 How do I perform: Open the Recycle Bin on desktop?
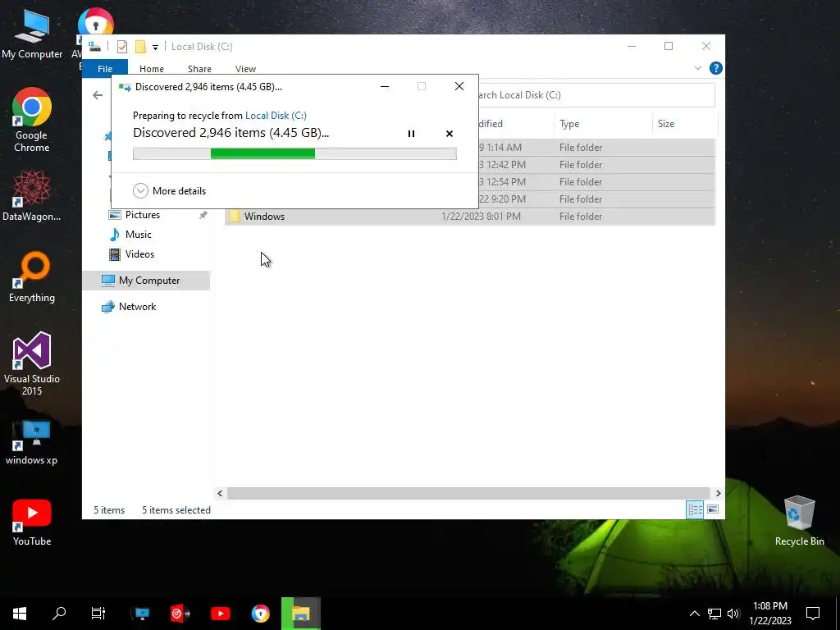[799, 521]
